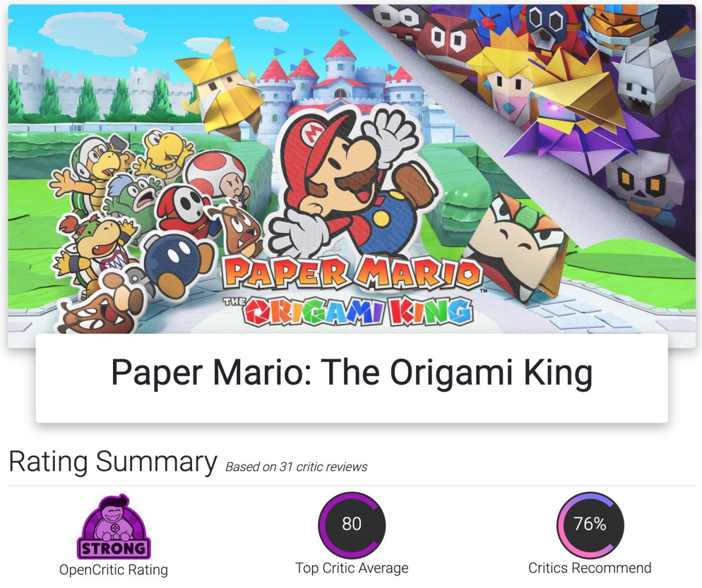Click the Paper Mario Origami King logo
The image size is (702, 588).
coord(351,290)
